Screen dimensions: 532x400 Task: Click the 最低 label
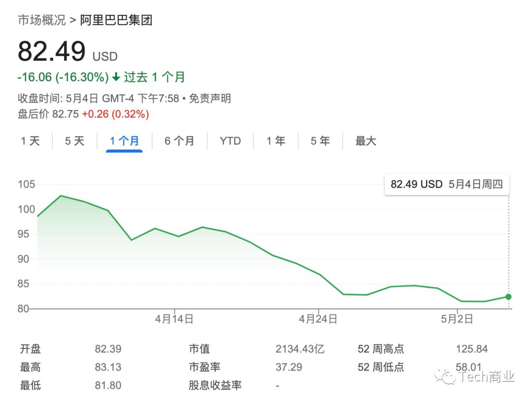(30, 385)
